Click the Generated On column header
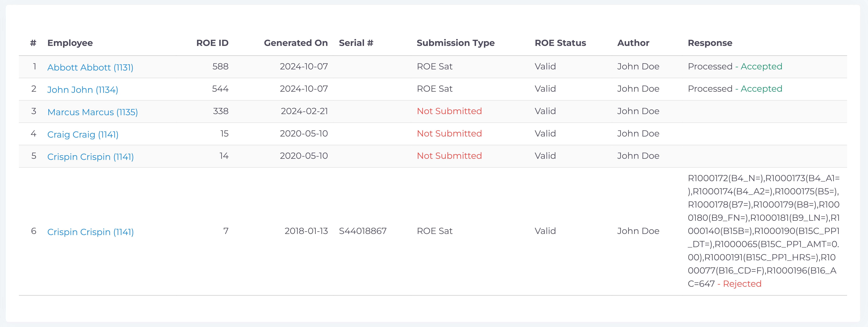Screen dimensions: 868x327 [296, 43]
